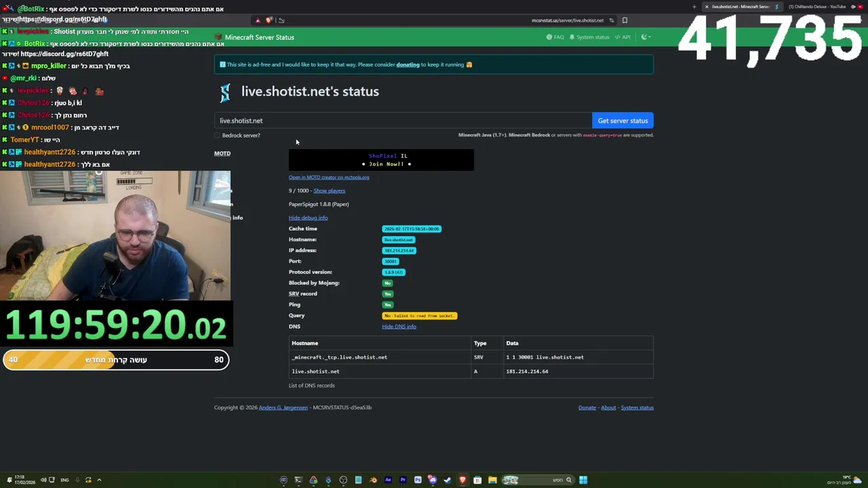Open a new browser tab

tap(694, 7)
